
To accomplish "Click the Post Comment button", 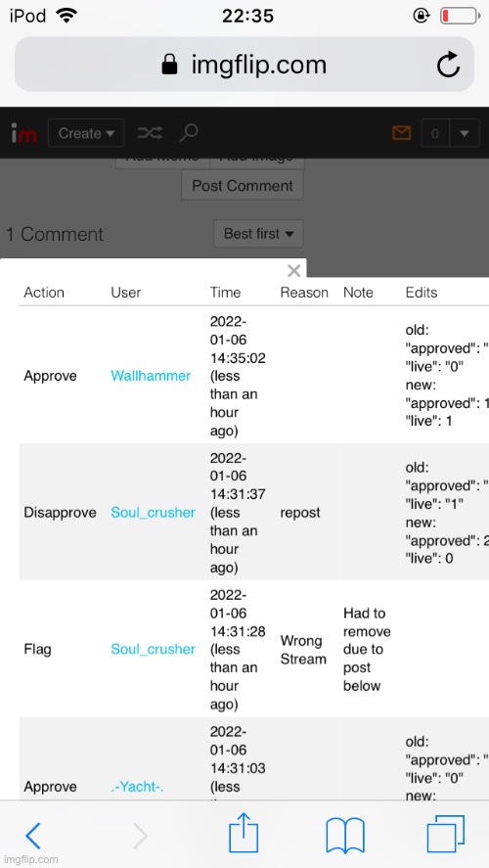I will coord(243,186).
